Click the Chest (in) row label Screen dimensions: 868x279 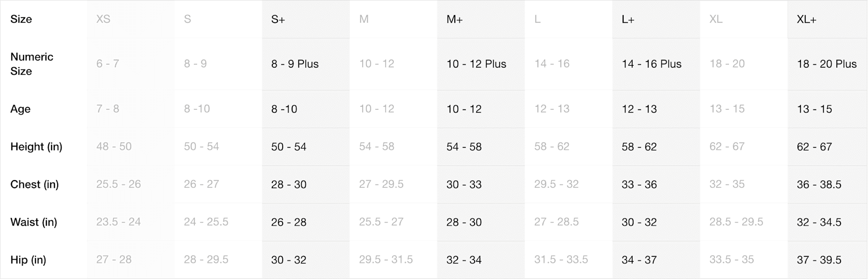click(x=35, y=184)
